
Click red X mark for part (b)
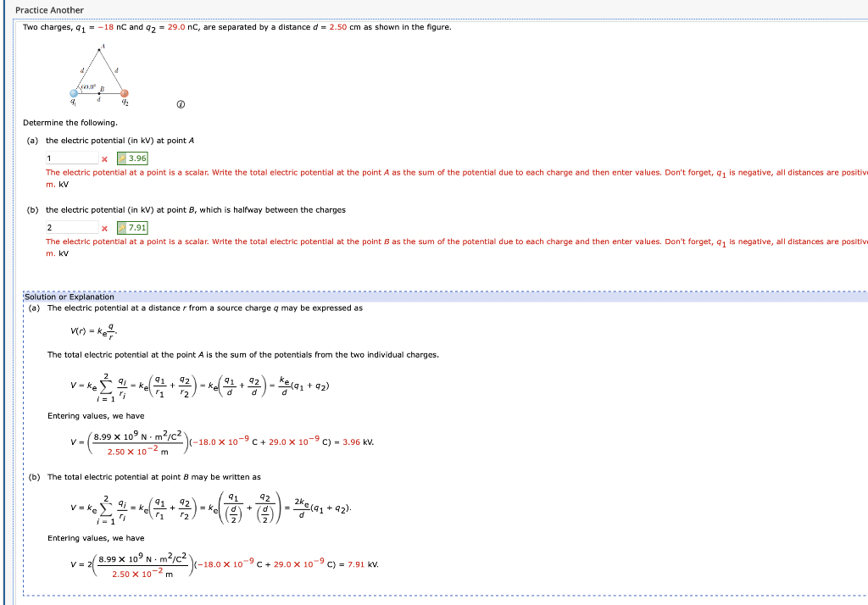click(x=104, y=228)
